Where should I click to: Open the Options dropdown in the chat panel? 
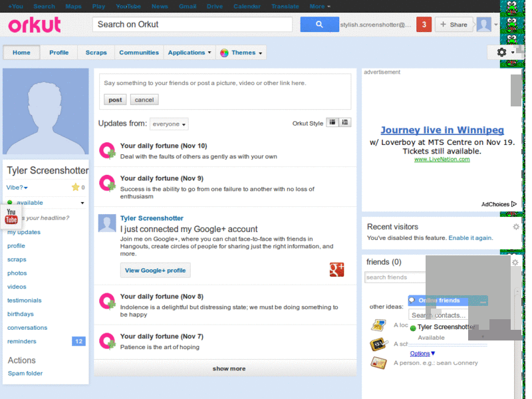(422, 354)
